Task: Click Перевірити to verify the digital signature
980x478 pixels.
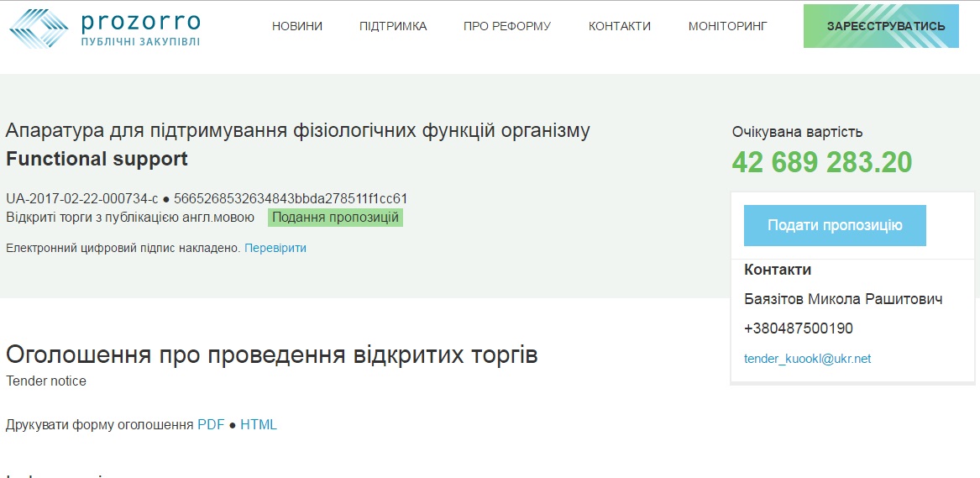Action: pos(275,248)
